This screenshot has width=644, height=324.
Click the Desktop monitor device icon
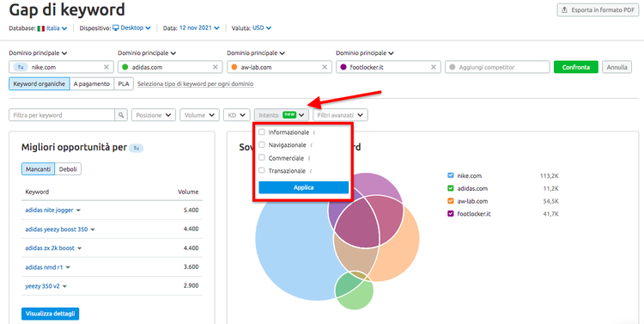[x=116, y=28]
